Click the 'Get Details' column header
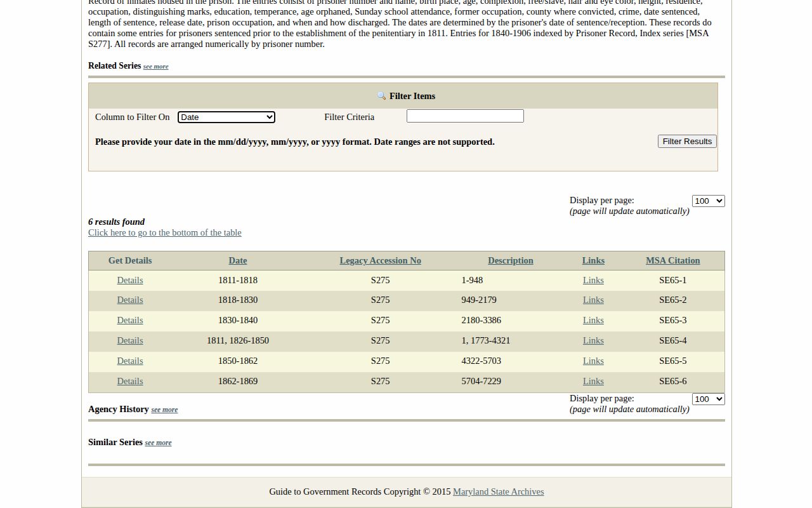 [130, 260]
